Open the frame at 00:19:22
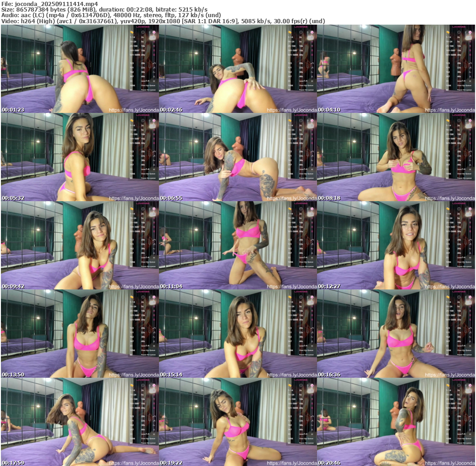The height and width of the screenshot is (466, 476). (238, 422)
